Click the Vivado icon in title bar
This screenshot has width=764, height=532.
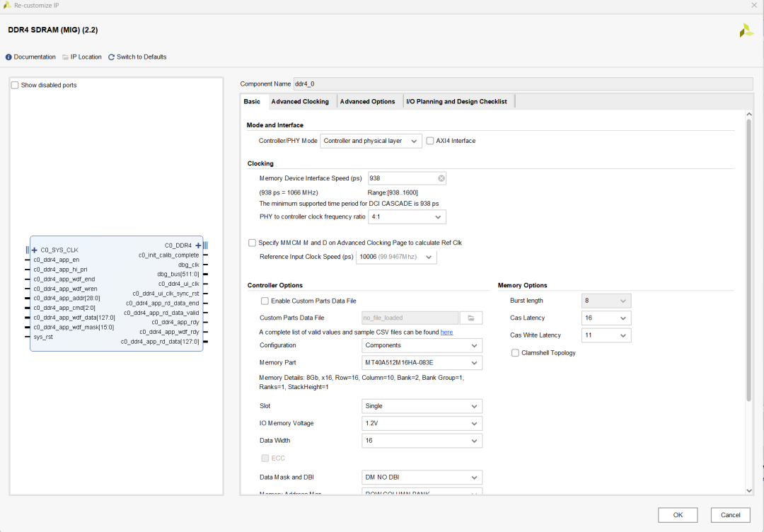click(x=7, y=5)
